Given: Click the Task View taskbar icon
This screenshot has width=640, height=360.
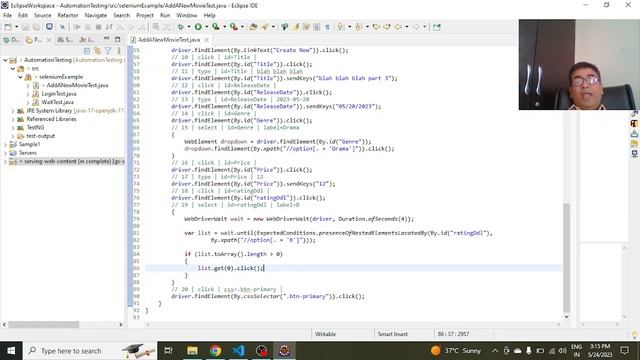Looking at the screenshot, I should pyautogui.click(x=168, y=351).
